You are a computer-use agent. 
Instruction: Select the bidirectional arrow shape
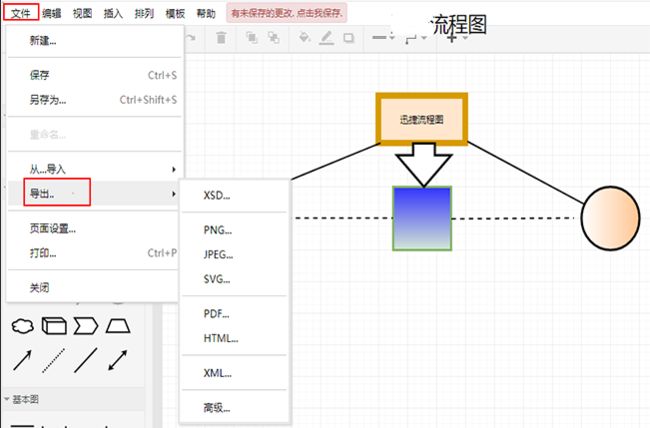click(x=118, y=360)
